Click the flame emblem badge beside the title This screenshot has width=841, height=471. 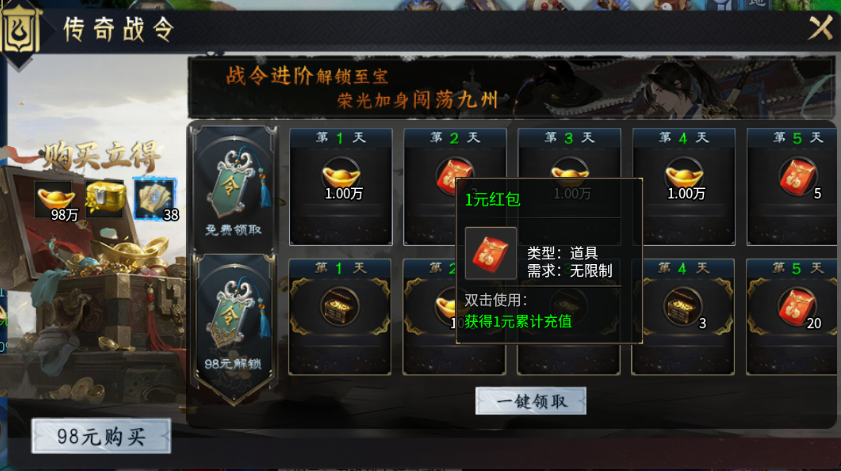pyautogui.click(x=20, y=31)
